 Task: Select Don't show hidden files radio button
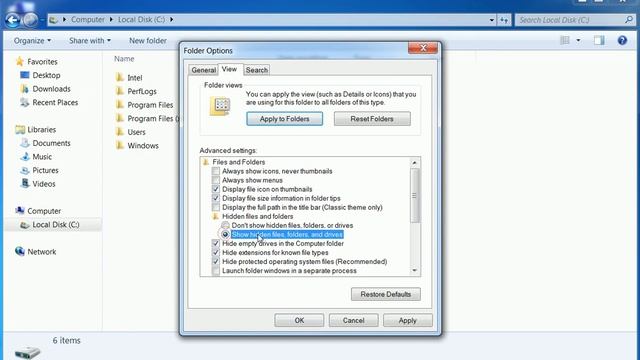click(x=225, y=225)
